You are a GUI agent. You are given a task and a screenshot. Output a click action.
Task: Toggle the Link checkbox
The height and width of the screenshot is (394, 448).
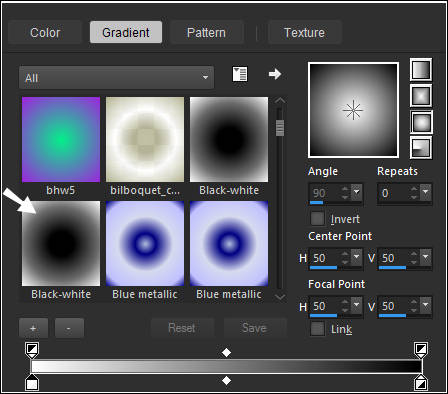[x=317, y=329]
